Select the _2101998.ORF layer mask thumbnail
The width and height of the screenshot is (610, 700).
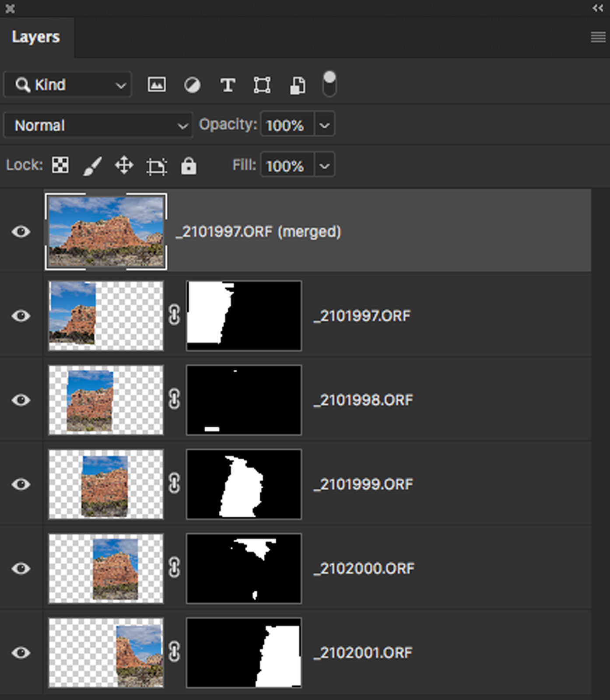244,400
